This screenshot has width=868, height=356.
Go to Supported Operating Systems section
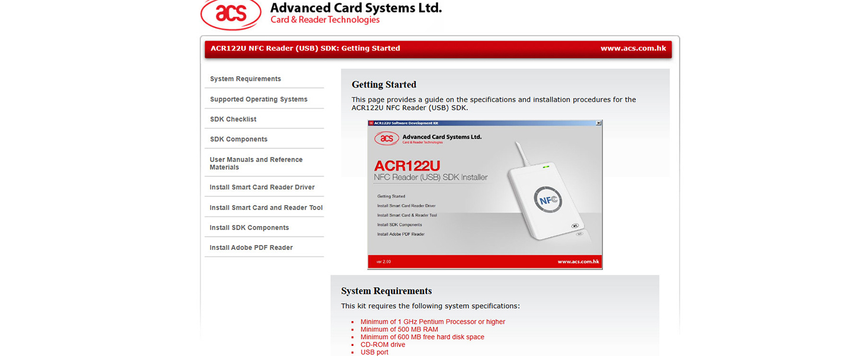tap(259, 99)
